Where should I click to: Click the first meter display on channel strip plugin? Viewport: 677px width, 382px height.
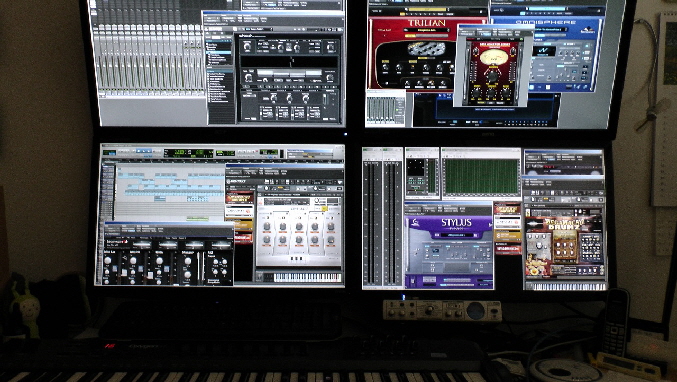click(x=141, y=245)
